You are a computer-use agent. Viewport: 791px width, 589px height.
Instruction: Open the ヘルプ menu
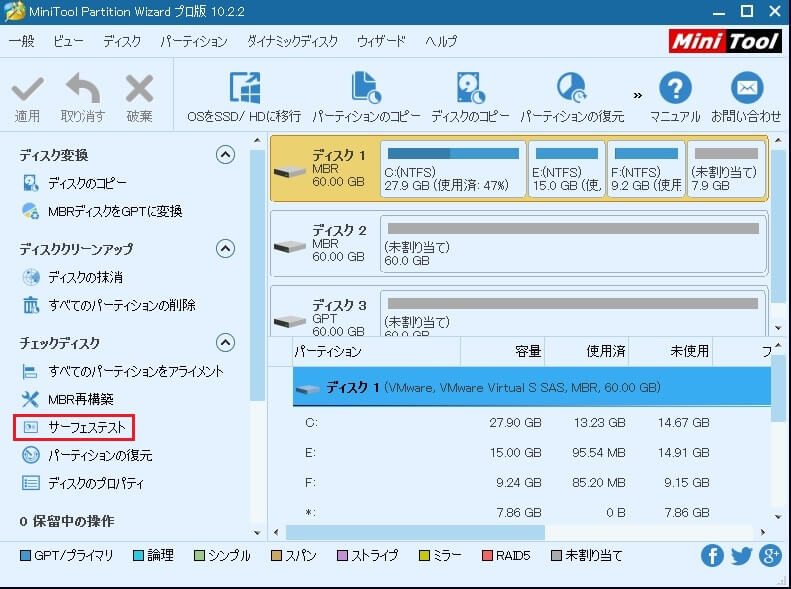coord(441,41)
